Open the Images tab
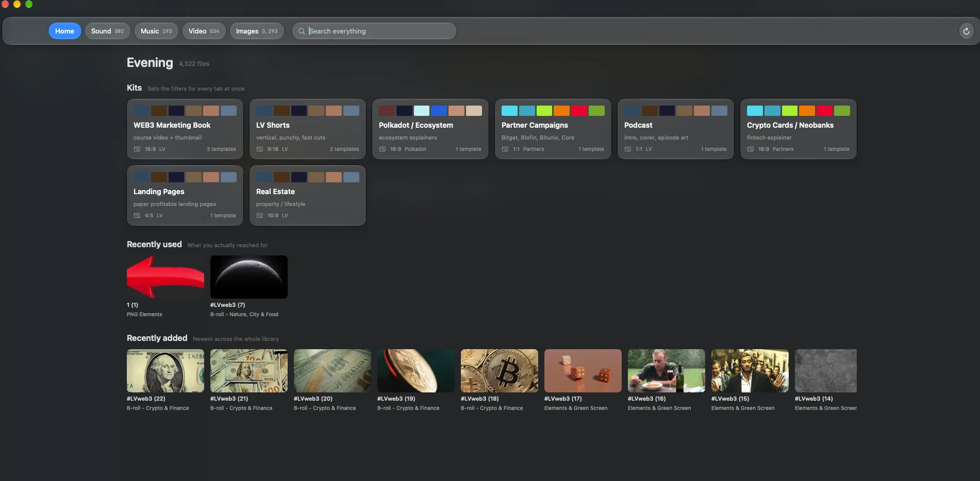Screen dimensions: 980x481 (x=257, y=31)
